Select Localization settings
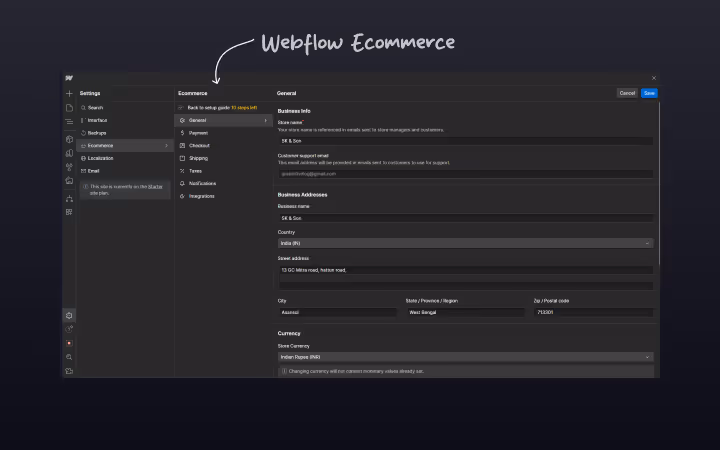720x450 pixels. coord(125,158)
